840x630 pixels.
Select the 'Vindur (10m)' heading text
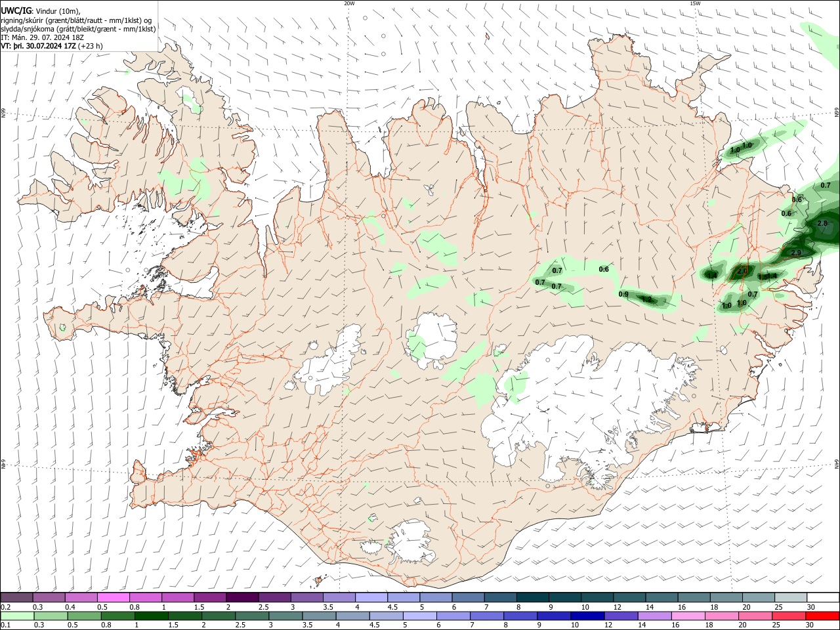coord(58,11)
